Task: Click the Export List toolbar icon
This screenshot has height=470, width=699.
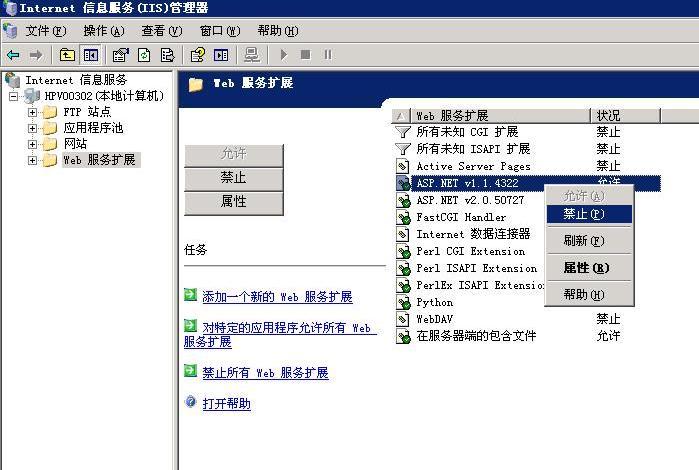Action: 167,55
